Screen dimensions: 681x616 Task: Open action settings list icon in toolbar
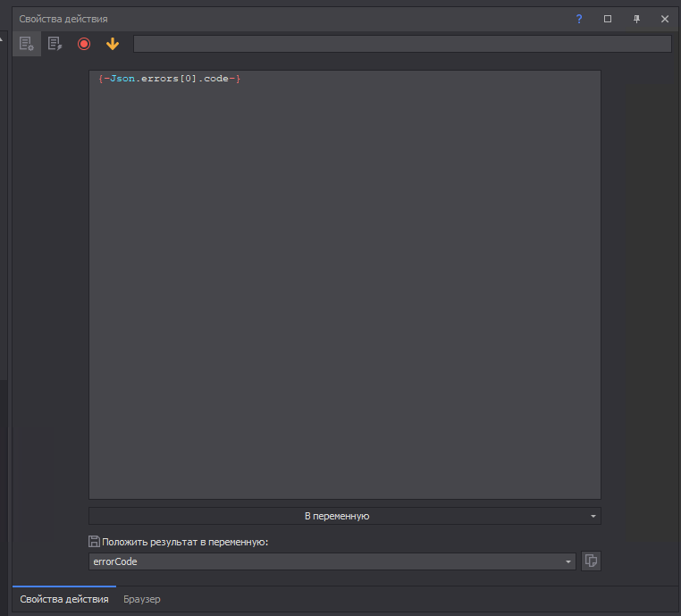(27, 44)
